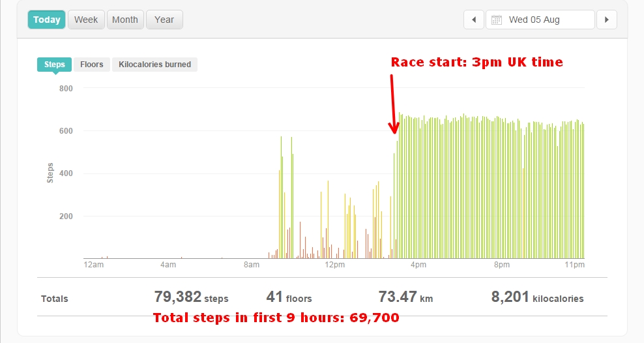644x343 pixels.
Task: Click the 79,382 steps total
Action: pos(191,297)
